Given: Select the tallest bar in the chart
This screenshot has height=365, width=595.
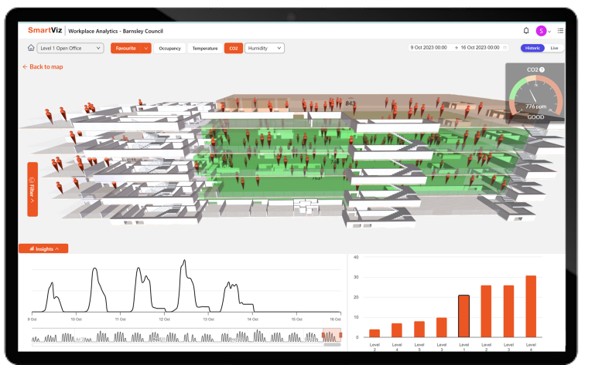Looking at the screenshot, I should (x=530, y=307).
